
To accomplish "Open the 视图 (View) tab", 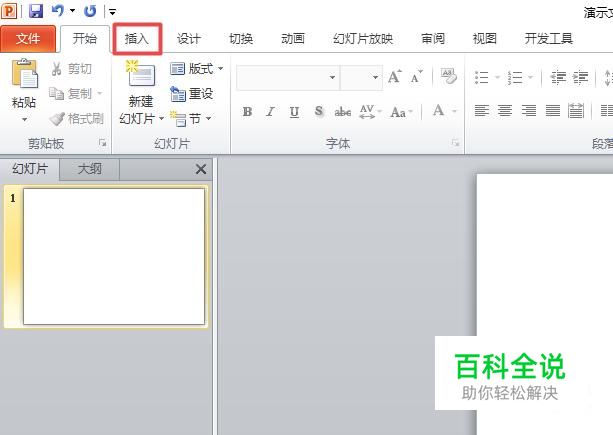I will tap(485, 39).
